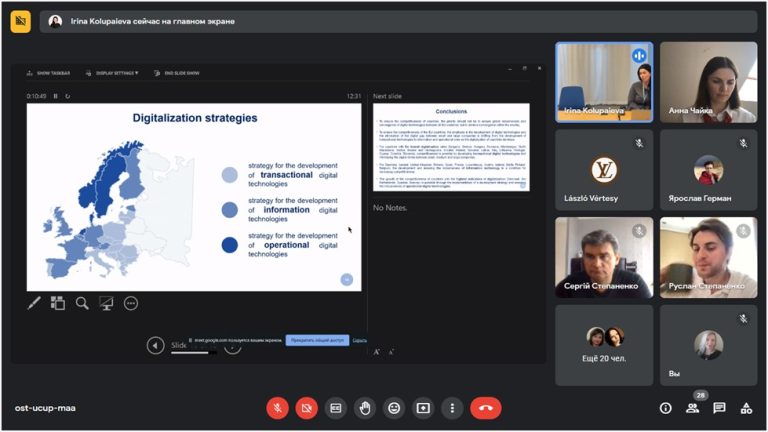Click the elapsed time 0:10:49
Screen dimensions: 768x432
[36, 96]
